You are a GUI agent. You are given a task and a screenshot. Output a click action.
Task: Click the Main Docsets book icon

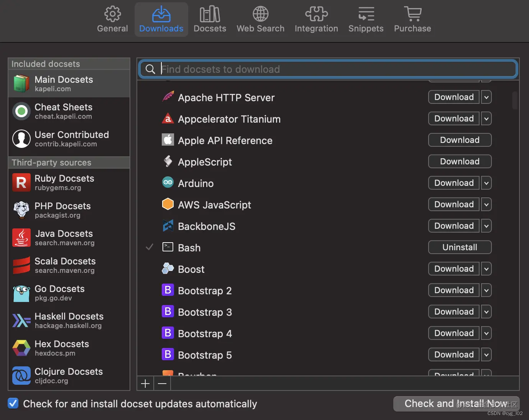(21, 84)
